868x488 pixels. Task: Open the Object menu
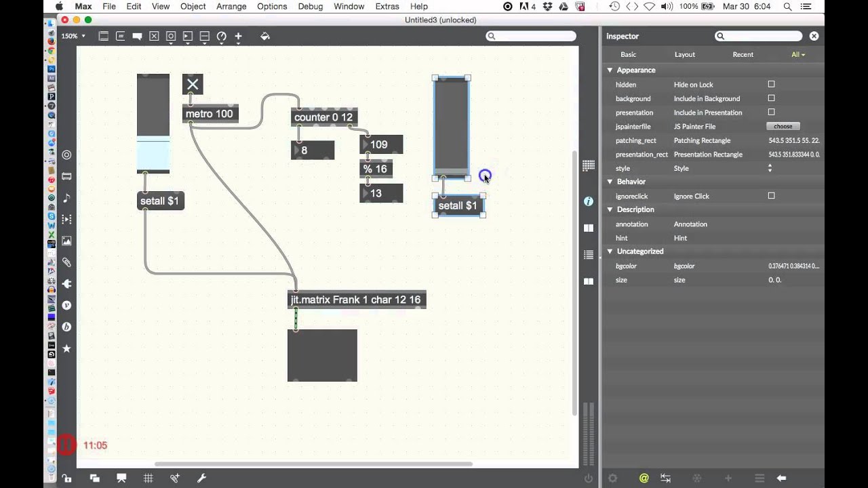point(193,6)
